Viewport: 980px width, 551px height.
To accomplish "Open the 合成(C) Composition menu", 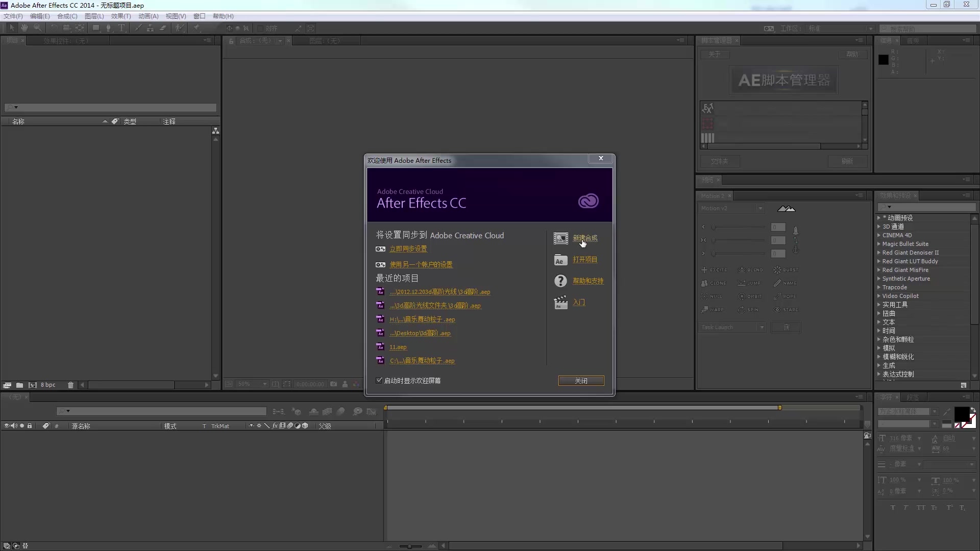I will tap(67, 16).
